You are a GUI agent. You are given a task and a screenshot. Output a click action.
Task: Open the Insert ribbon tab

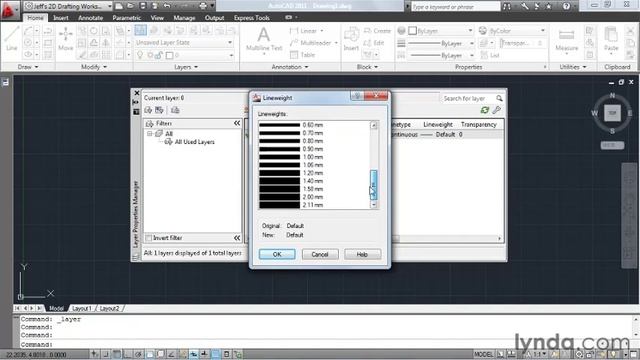(x=61, y=18)
